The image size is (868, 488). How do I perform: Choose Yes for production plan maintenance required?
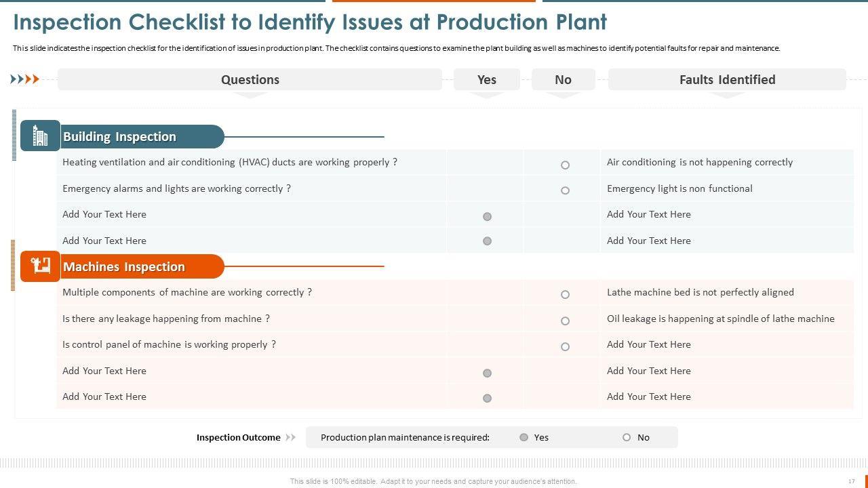(x=524, y=437)
